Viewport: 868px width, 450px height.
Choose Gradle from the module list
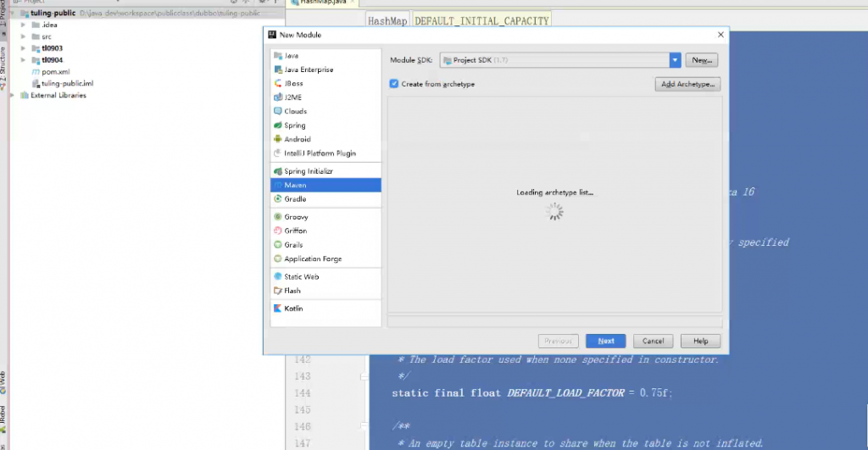pyautogui.click(x=325, y=199)
